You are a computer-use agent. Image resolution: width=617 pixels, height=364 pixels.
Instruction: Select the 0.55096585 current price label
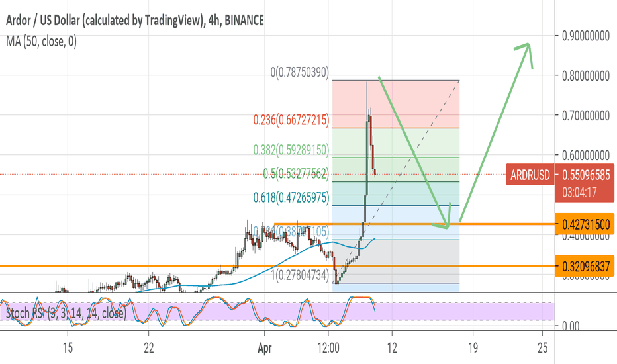(x=587, y=175)
